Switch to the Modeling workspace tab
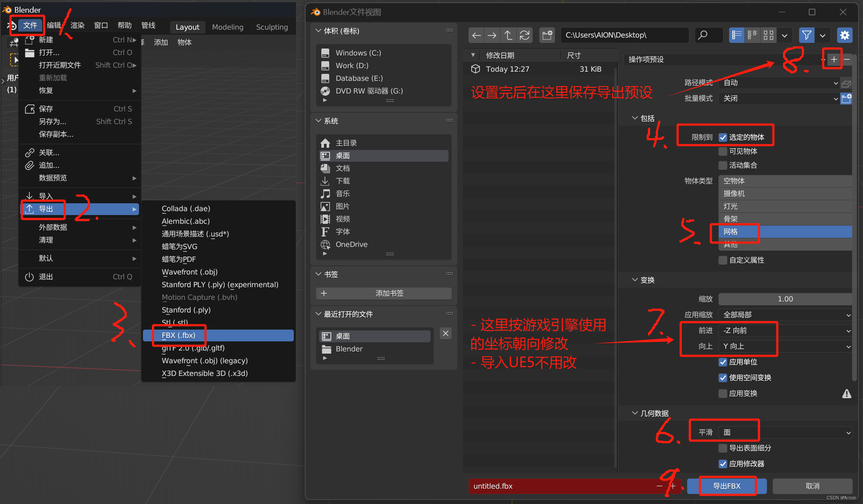863x504 pixels. click(x=227, y=27)
